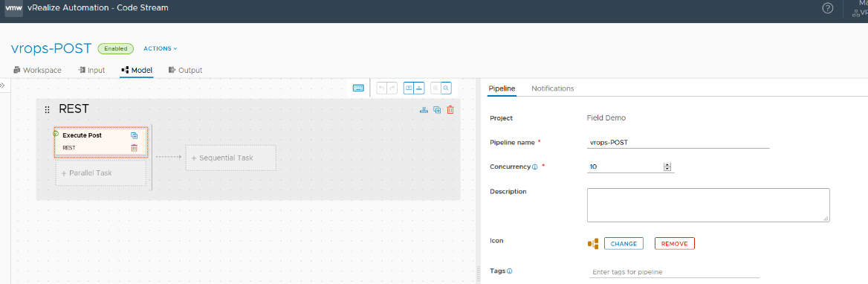Click the vmw logo

(13, 8)
